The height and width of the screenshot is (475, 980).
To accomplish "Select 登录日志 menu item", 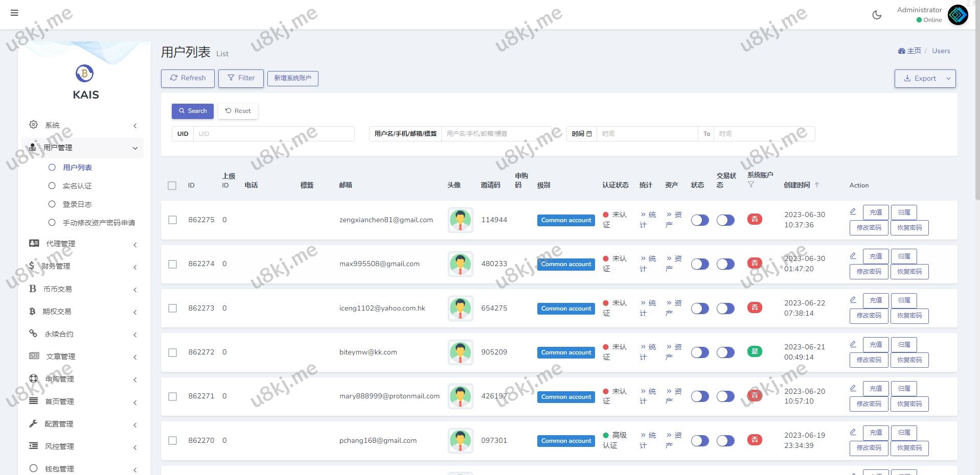I will pos(77,204).
